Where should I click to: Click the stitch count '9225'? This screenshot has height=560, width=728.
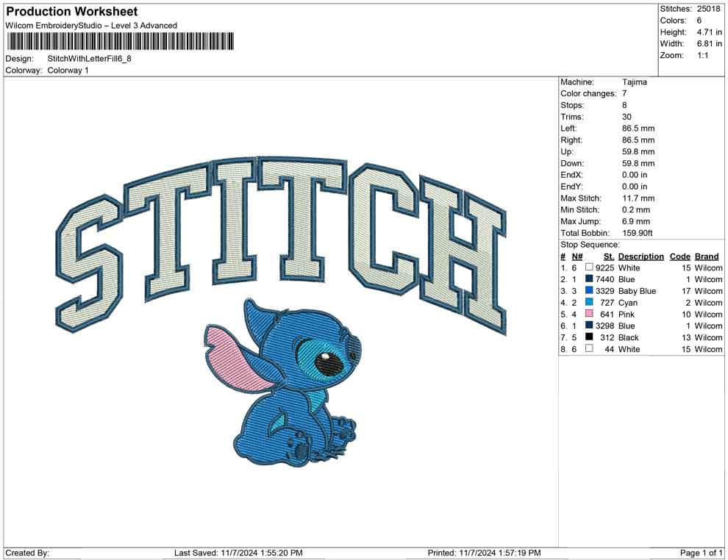(605, 268)
